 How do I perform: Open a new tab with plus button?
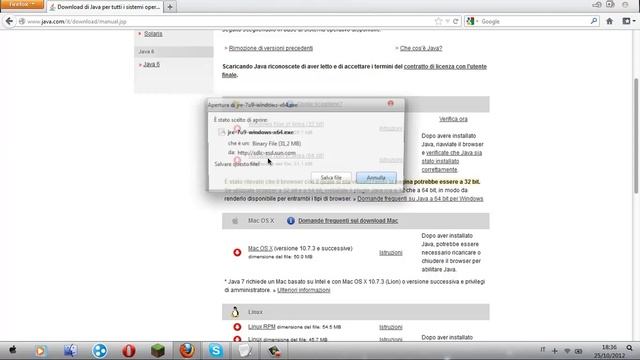(x=170, y=7)
